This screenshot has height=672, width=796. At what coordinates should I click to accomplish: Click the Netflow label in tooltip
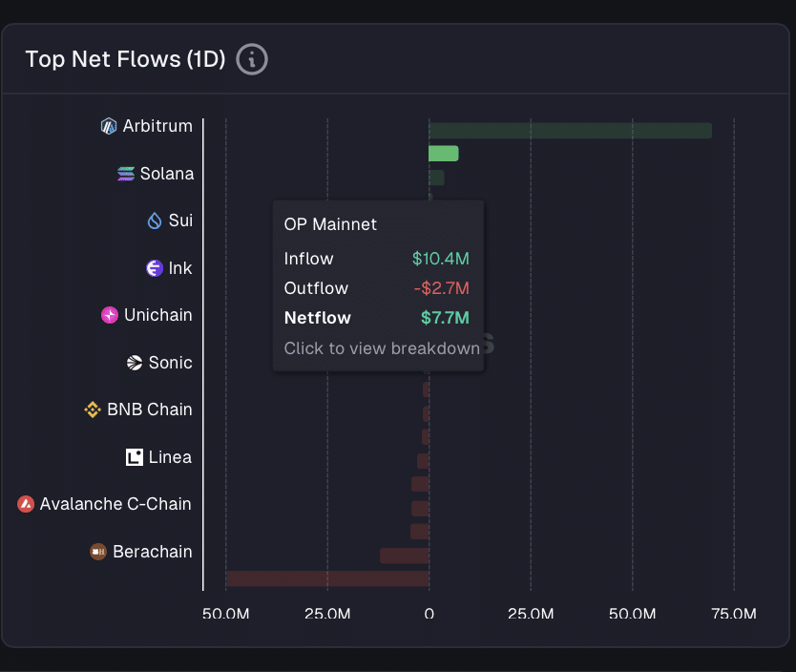(x=318, y=318)
